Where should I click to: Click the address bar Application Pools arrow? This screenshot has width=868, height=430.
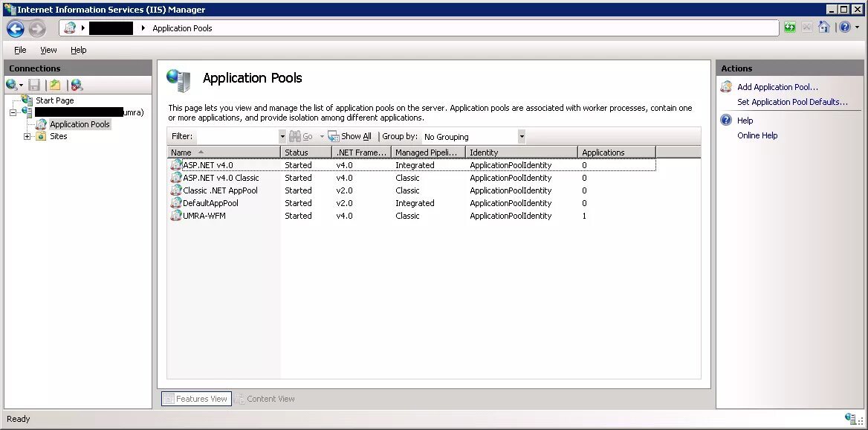coord(143,28)
